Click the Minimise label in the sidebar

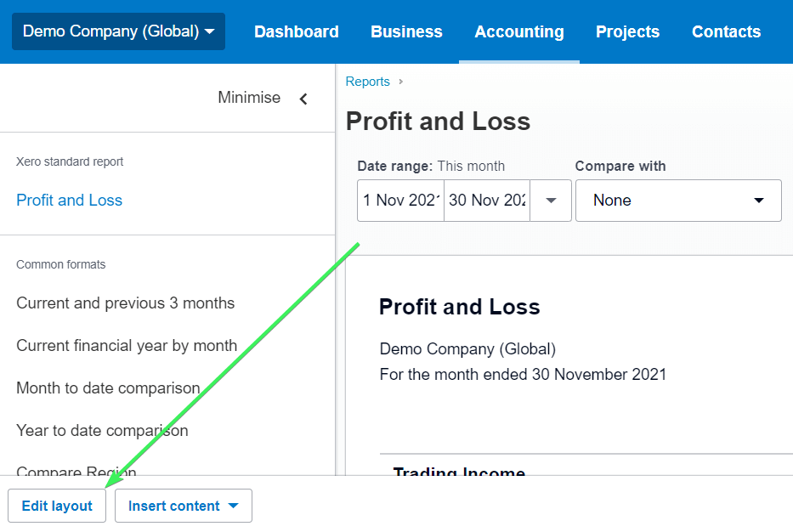(x=249, y=97)
